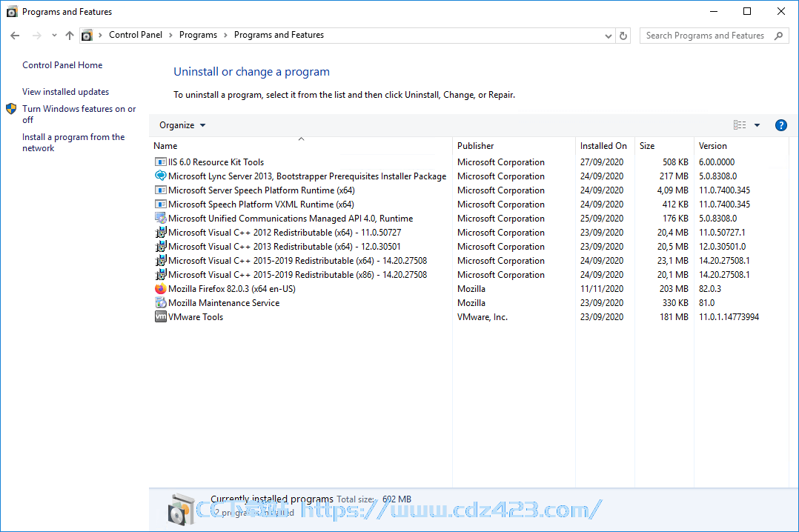Click the Speech Platform VXML Runtime icon
The height and width of the screenshot is (532, 799).
(x=161, y=205)
